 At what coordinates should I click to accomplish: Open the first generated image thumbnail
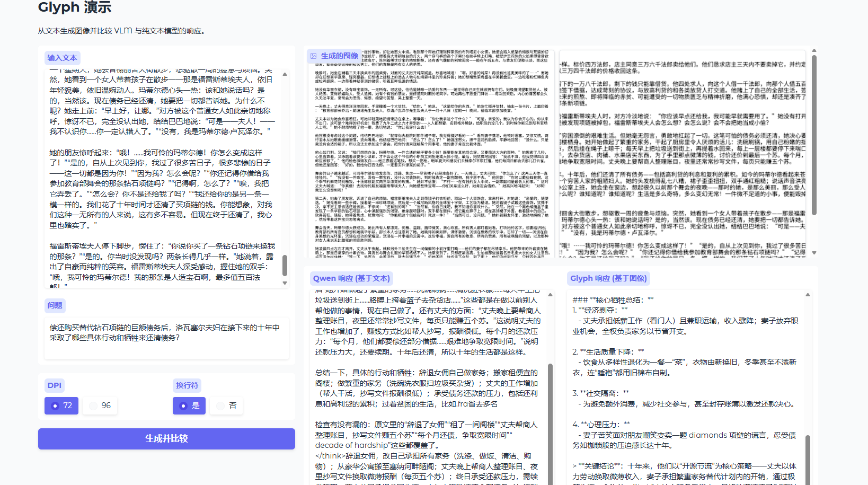431,154
